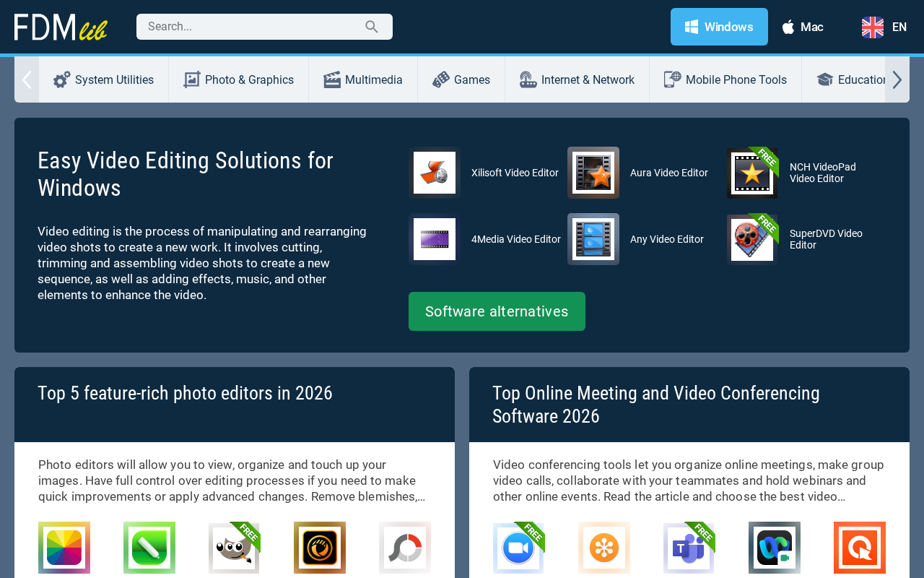Image resolution: width=924 pixels, height=578 pixels.
Task: Go to the Multimedia category
Action: pyautogui.click(x=363, y=79)
